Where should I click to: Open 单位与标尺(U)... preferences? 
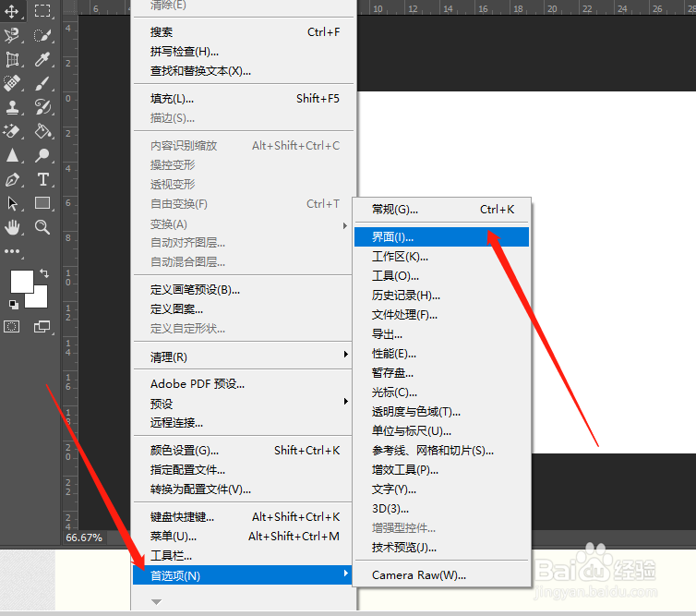coord(441,430)
